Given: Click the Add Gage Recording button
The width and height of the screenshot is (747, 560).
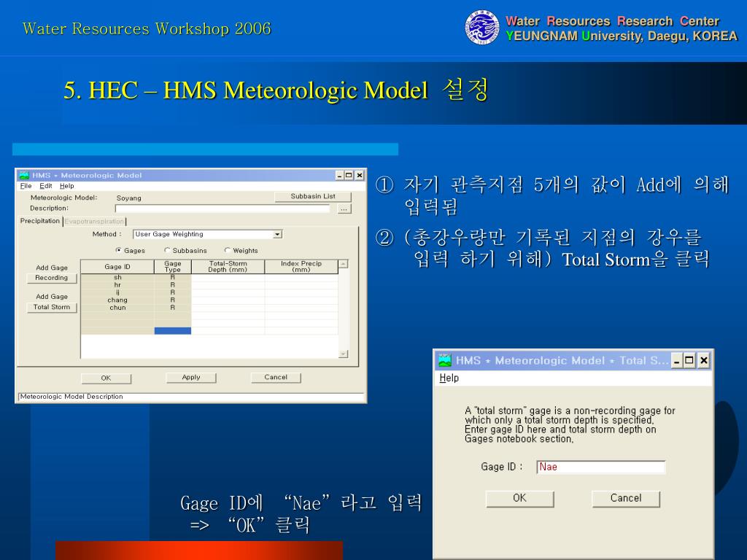Looking at the screenshot, I should (x=52, y=278).
